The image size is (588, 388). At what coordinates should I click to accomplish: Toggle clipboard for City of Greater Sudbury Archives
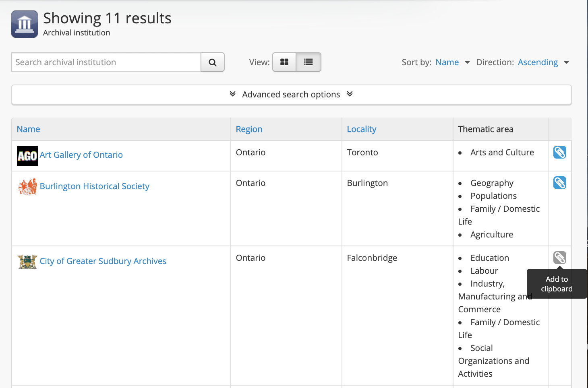[x=559, y=258]
